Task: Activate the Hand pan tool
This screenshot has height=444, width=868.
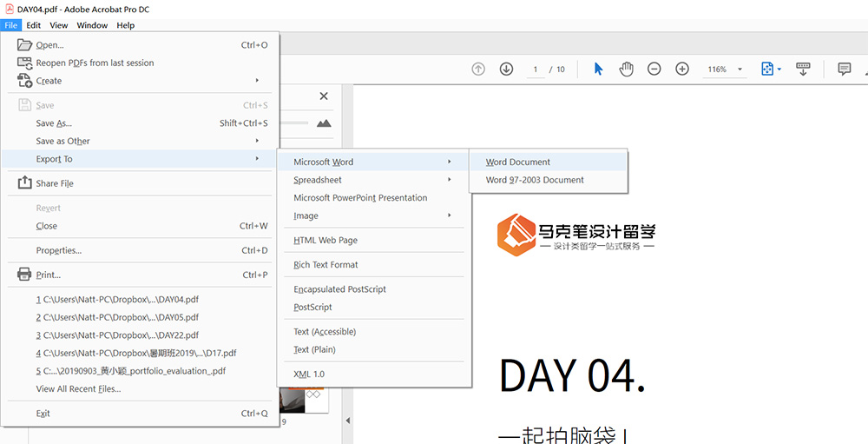Action: tap(626, 70)
